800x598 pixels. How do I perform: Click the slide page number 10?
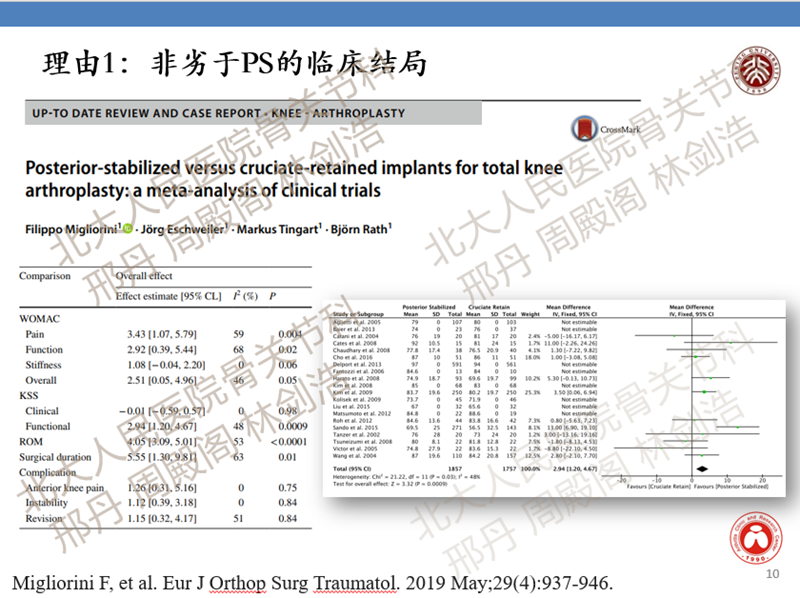pyautogui.click(x=771, y=575)
